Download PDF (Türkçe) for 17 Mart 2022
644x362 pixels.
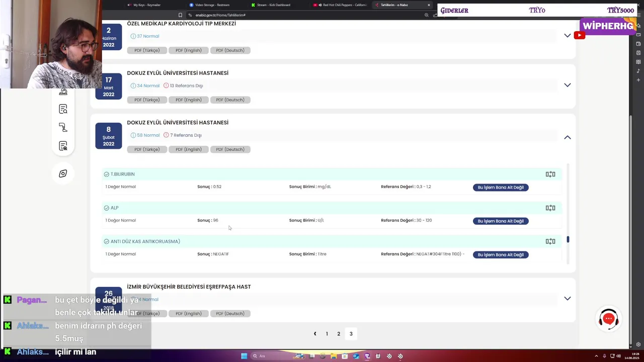coord(147,100)
